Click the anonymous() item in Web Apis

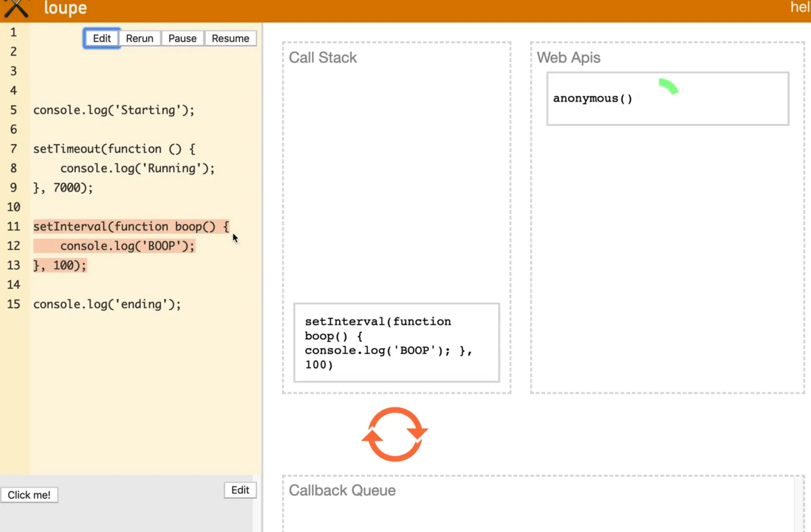click(x=593, y=99)
